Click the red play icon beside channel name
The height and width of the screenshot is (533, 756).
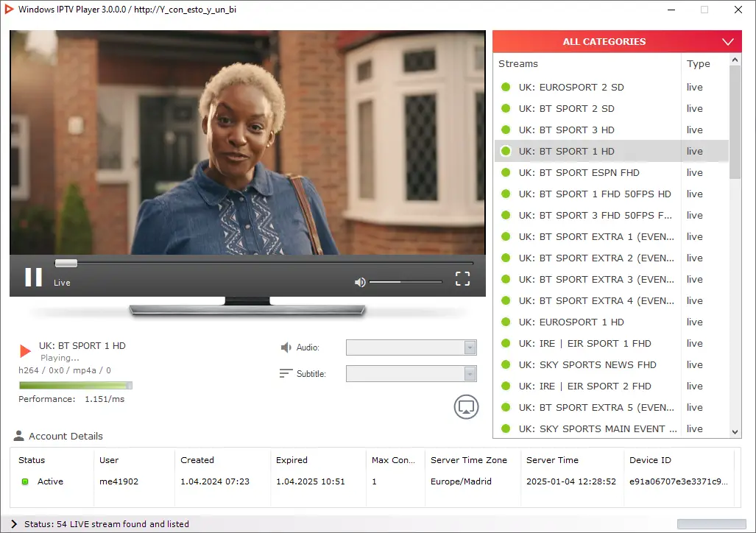(x=25, y=351)
